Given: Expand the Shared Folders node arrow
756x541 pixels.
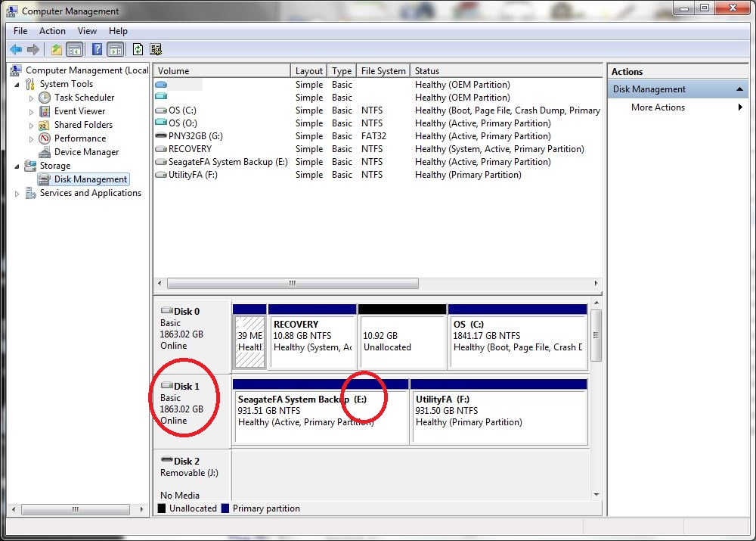Looking at the screenshot, I should tap(31, 126).
